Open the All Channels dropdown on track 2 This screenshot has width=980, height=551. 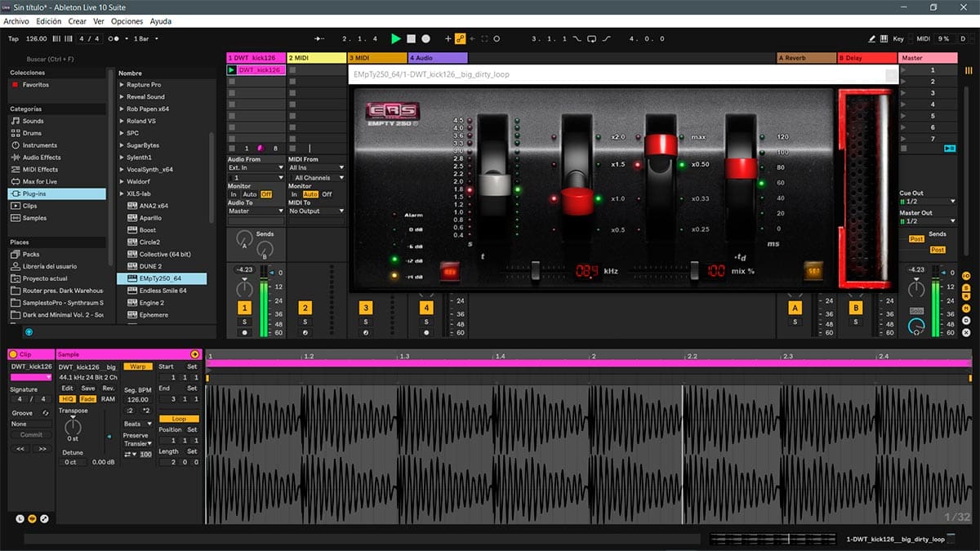point(317,177)
